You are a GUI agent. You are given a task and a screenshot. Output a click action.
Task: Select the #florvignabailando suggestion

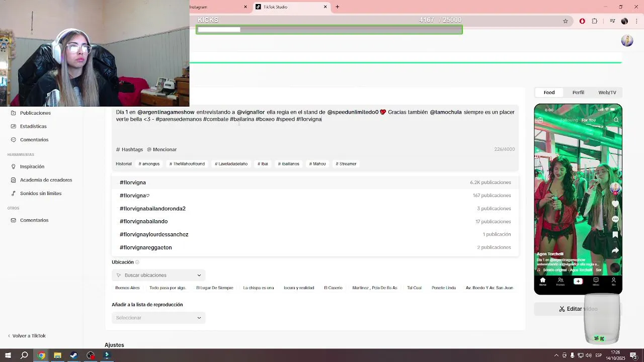point(315,221)
